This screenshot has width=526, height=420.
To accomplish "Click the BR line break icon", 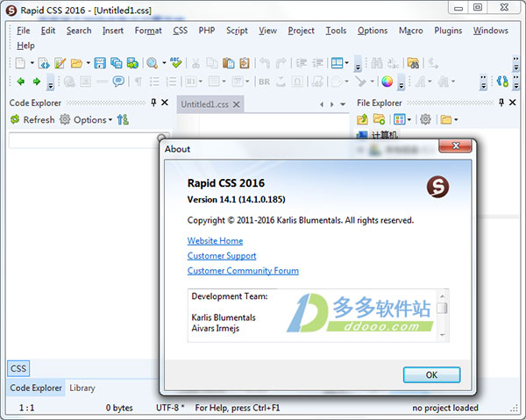I will coord(265,82).
